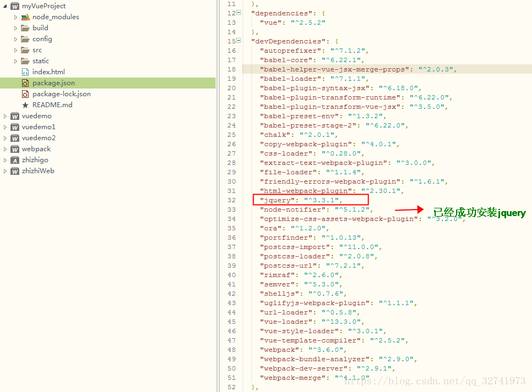
Task: Click the "chalk" entry text
Action: point(275,135)
